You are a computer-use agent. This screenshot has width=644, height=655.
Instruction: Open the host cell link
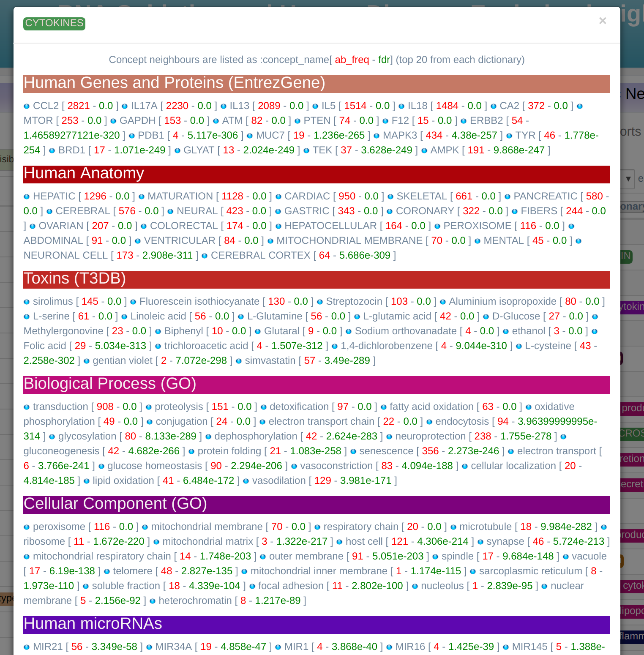pos(364,541)
